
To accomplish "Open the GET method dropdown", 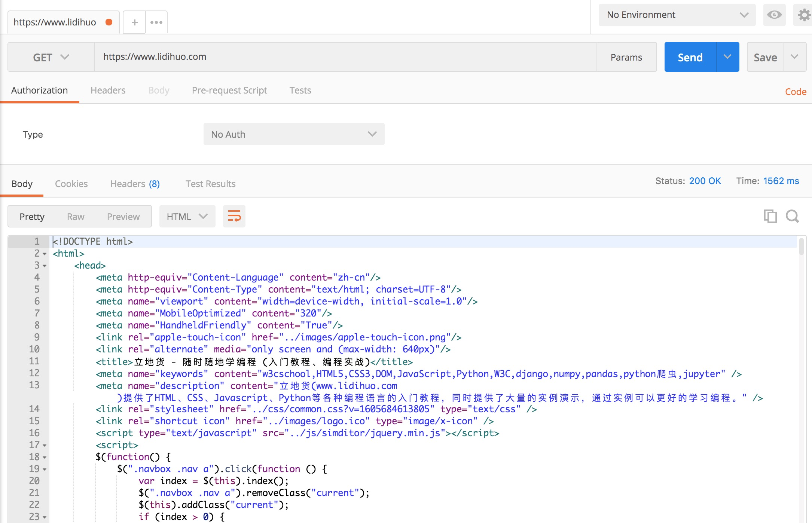I will pos(50,57).
